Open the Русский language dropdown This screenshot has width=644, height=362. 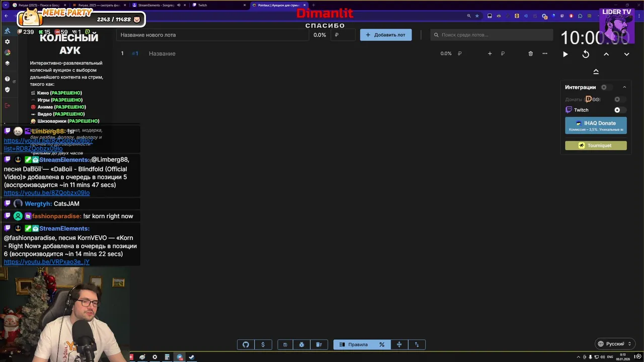tap(614, 344)
